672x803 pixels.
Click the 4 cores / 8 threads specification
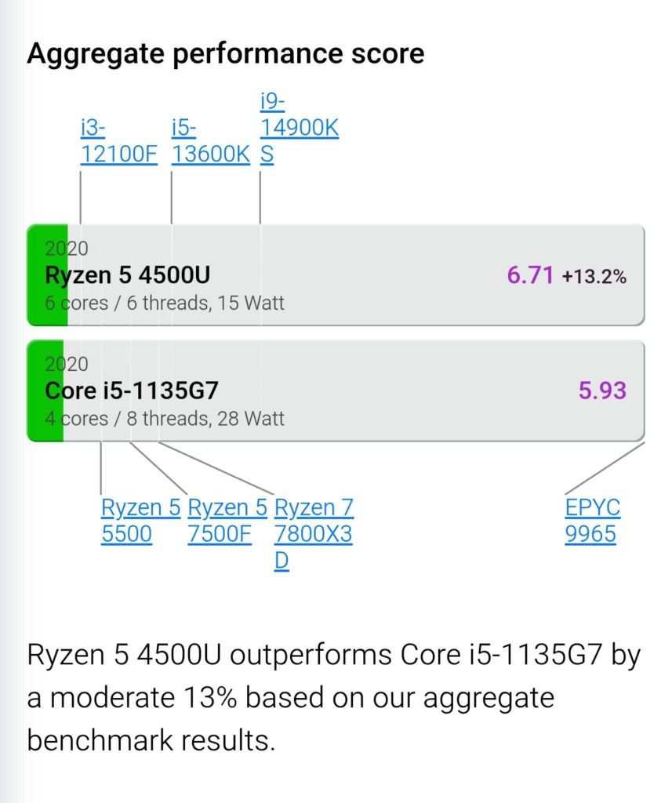(x=165, y=419)
